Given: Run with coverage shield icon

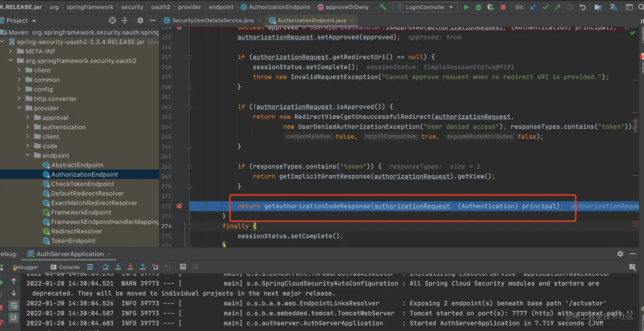Looking at the screenshot, I should point(491,7).
